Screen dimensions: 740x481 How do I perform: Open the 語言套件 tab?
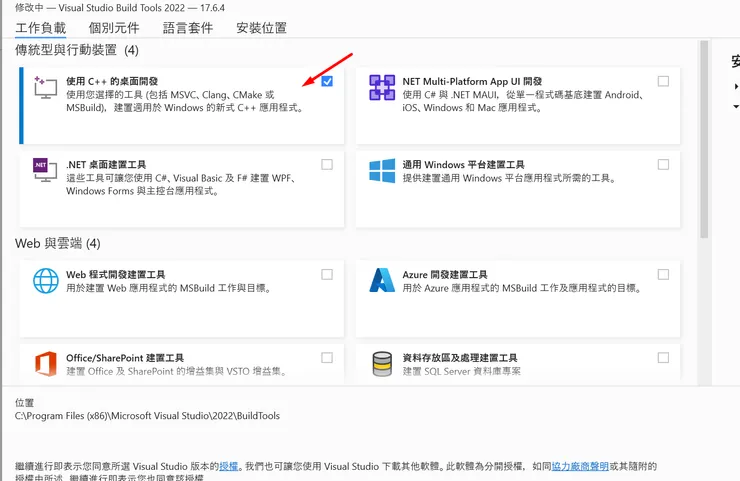[x=188, y=28]
